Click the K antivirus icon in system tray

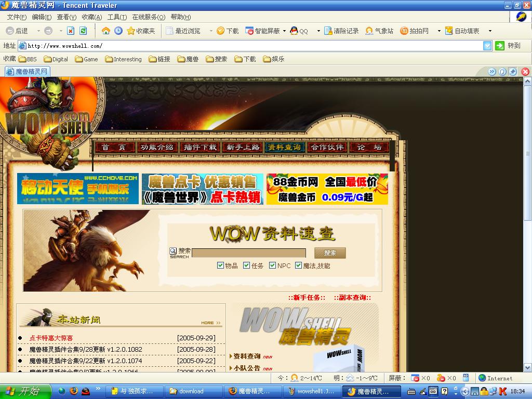click(503, 391)
